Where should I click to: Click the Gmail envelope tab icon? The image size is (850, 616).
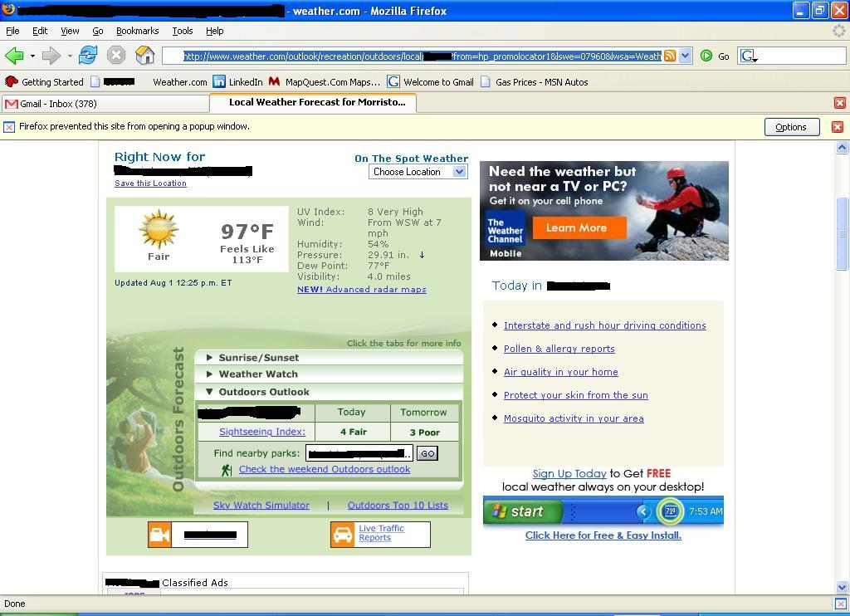12,104
